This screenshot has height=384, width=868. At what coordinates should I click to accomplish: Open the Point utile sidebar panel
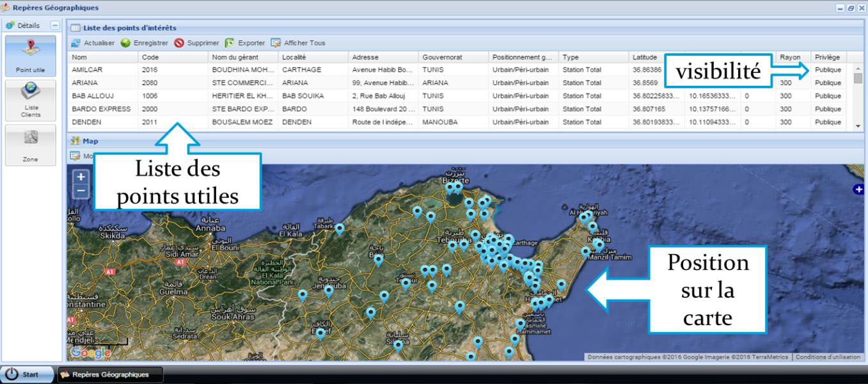click(31, 56)
